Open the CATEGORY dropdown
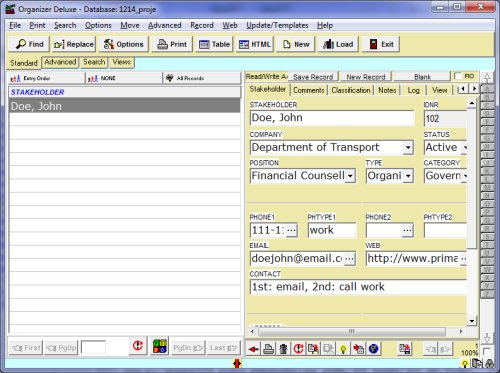This screenshot has width=500, height=373. click(464, 176)
